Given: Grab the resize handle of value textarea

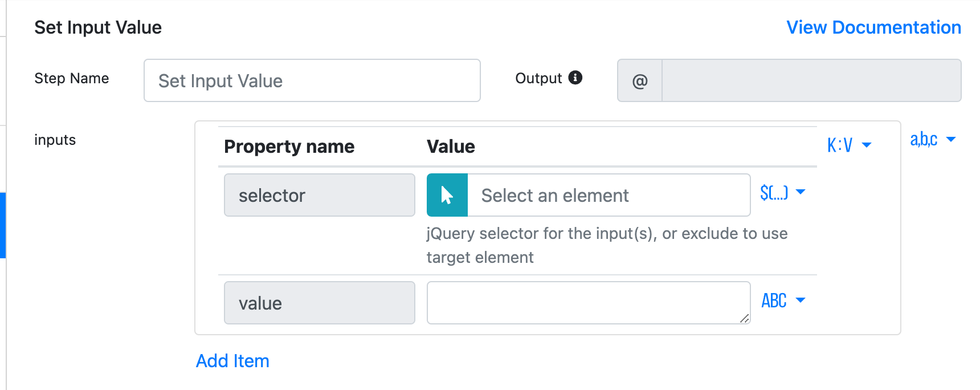Looking at the screenshot, I should [x=744, y=318].
